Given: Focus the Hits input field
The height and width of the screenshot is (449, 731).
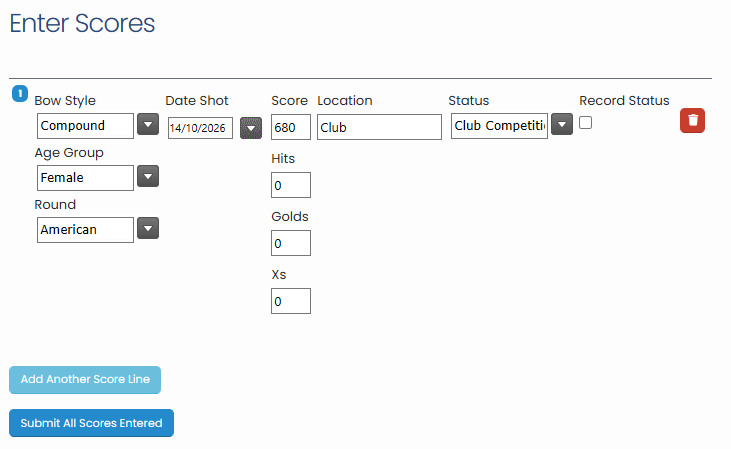Looking at the screenshot, I should pyautogui.click(x=291, y=185).
